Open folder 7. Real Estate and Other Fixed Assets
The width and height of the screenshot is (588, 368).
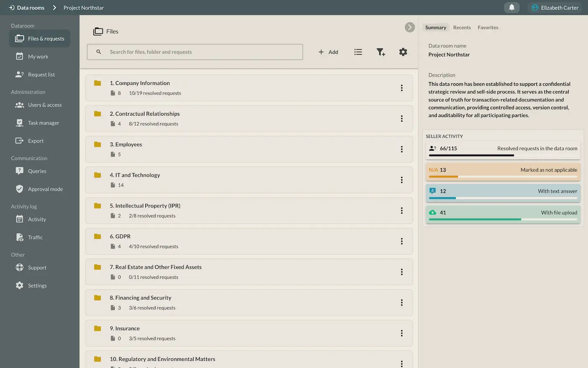(249, 272)
